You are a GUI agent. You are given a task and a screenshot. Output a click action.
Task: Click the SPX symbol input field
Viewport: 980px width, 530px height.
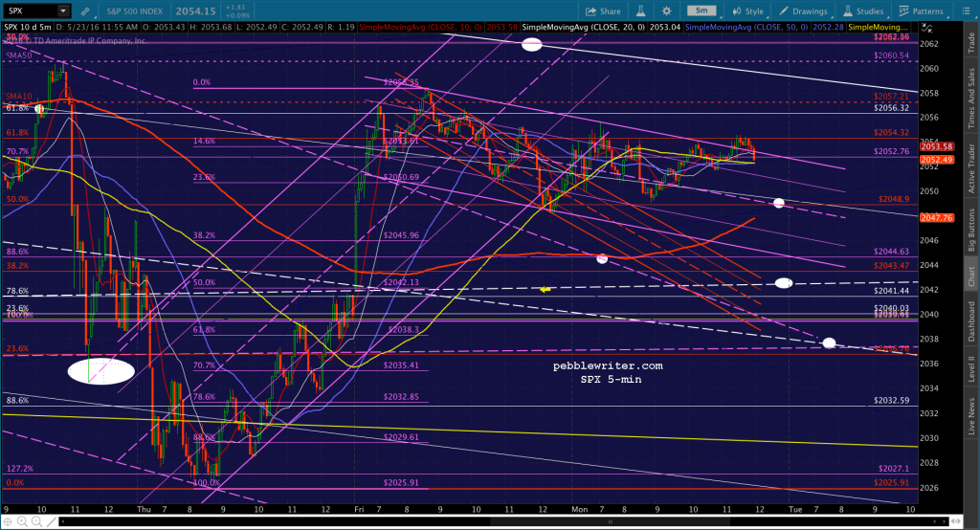click(x=30, y=11)
